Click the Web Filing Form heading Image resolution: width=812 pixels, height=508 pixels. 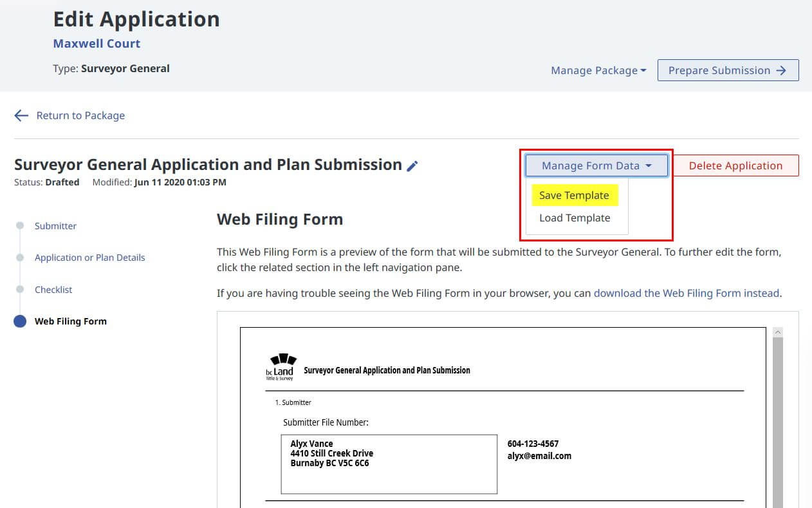pyautogui.click(x=280, y=220)
